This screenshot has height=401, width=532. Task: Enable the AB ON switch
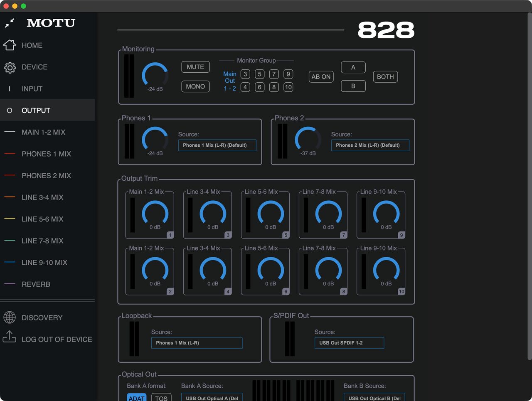click(321, 76)
